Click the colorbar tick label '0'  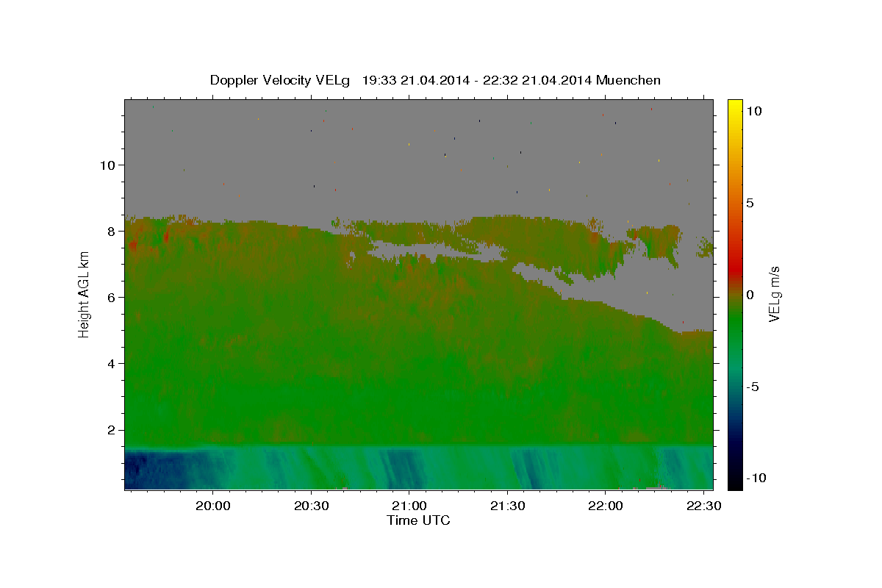pos(750,295)
